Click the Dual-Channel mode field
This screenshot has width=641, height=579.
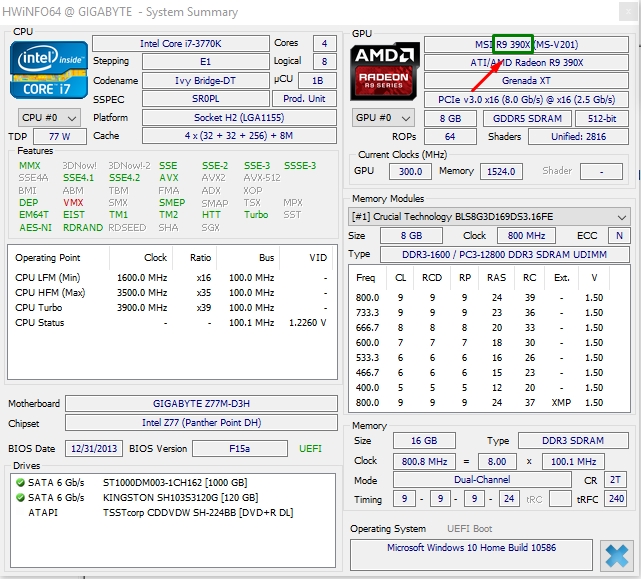482,480
